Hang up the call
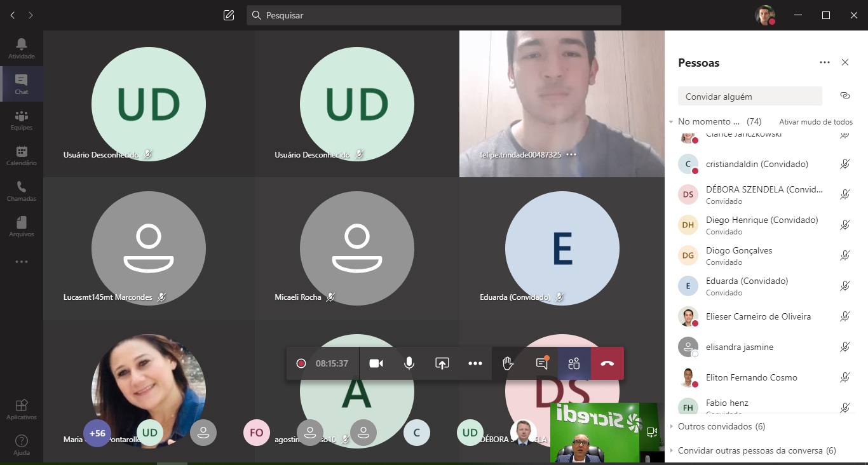The image size is (868, 465). click(x=607, y=363)
